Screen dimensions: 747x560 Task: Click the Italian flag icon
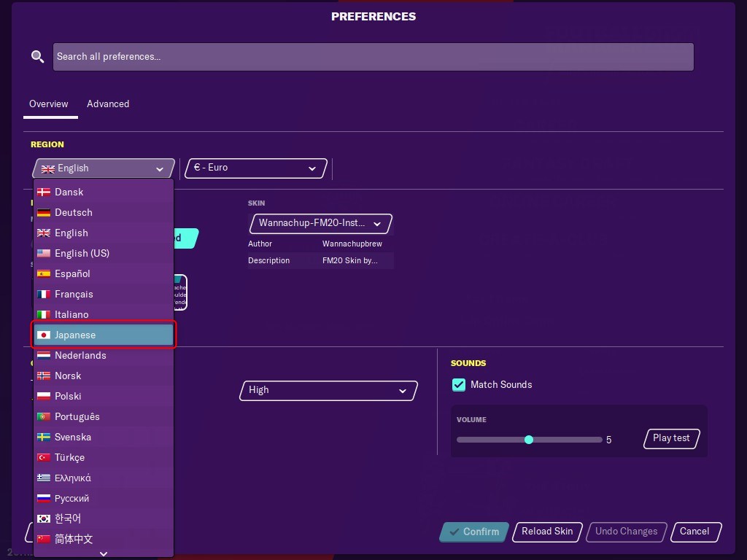point(43,315)
